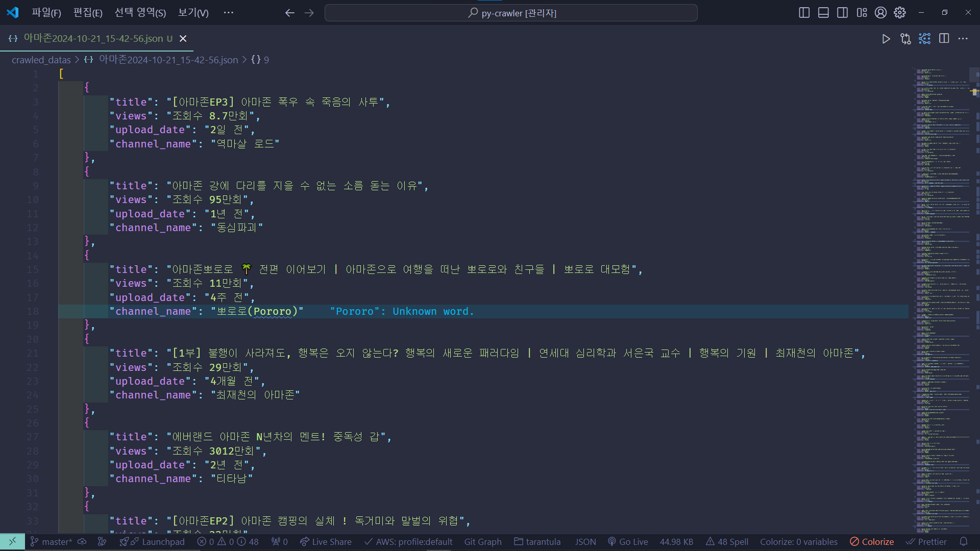The image size is (980, 551).
Task: Click the value '조회수 3012만회' on line 28
Action: tap(213, 451)
